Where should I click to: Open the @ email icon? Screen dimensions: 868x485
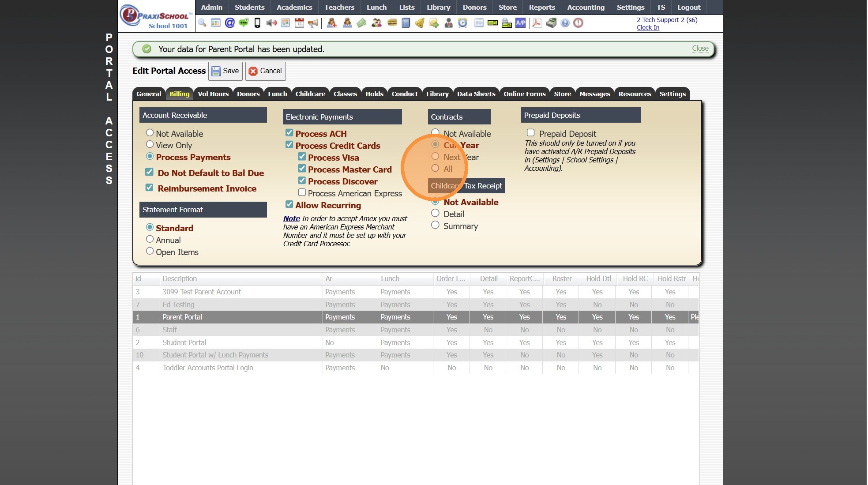pos(229,23)
